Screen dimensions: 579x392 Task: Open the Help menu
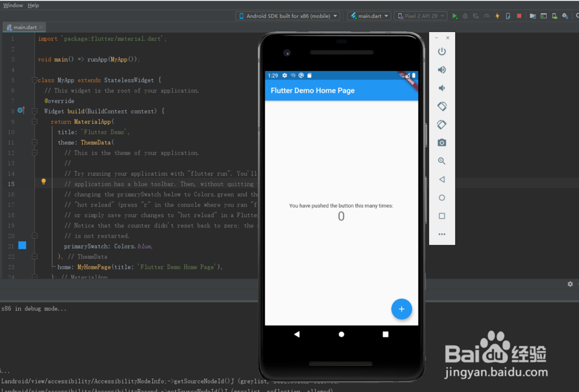33,5
